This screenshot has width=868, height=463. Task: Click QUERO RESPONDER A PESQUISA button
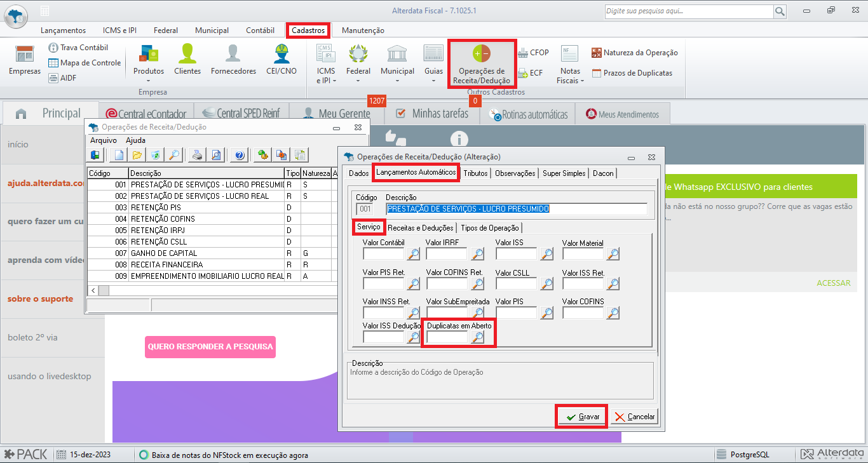pyautogui.click(x=210, y=347)
